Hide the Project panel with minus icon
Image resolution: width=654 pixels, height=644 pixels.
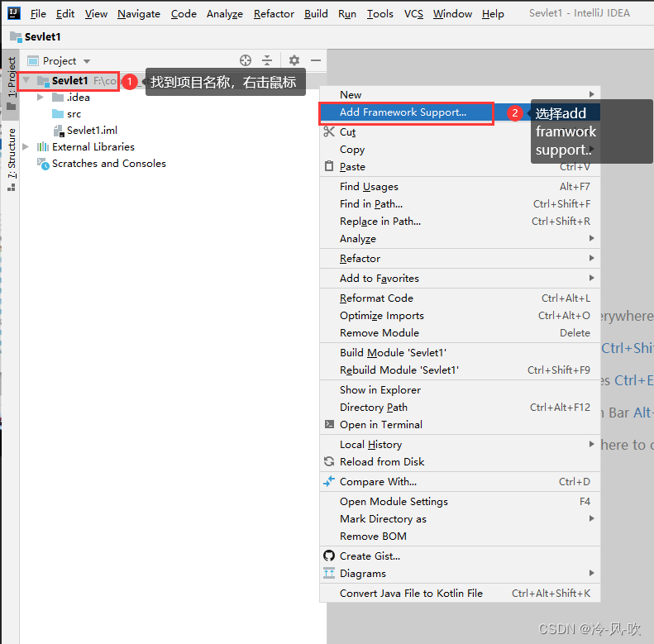point(316,60)
